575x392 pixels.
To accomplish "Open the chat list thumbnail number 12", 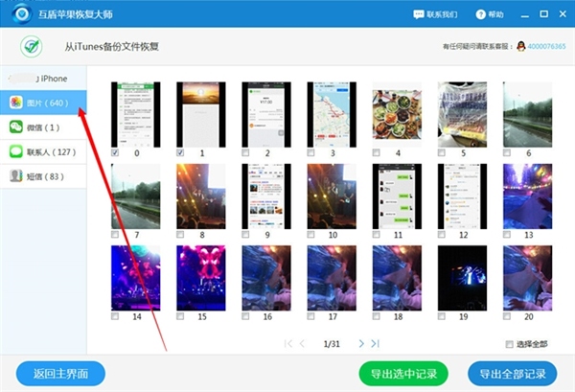I will coord(463,196).
